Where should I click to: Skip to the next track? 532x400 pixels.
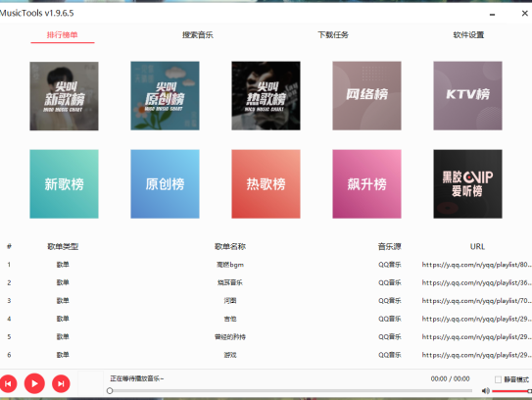click(61, 383)
